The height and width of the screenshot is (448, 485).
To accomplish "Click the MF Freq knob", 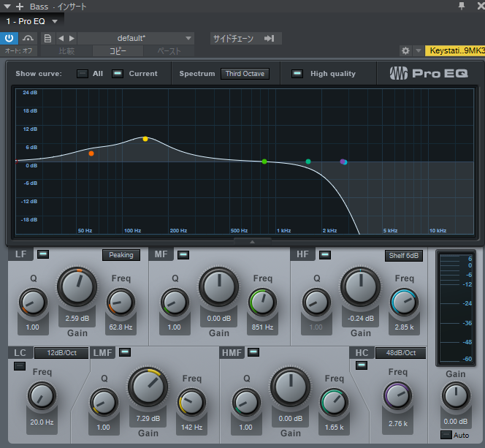I will pos(262,303).
